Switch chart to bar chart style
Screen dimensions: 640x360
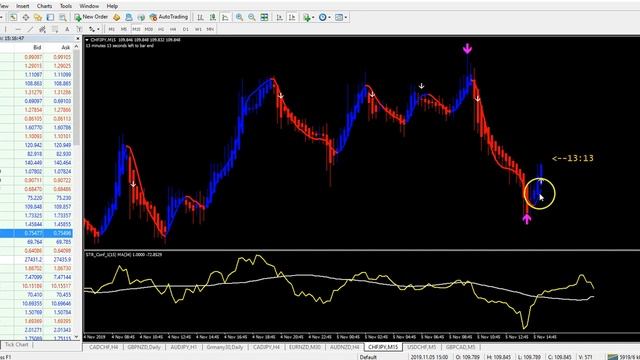click(x=200, y=17)
